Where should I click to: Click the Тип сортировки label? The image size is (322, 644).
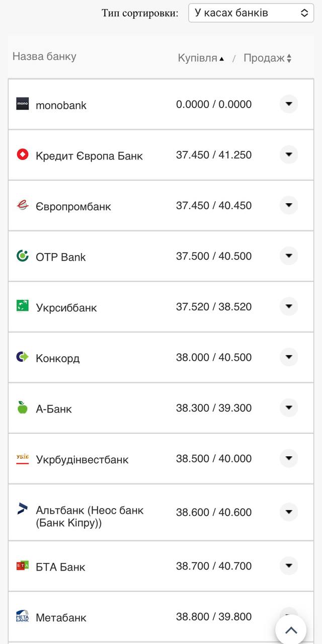(x=140, y=13)
